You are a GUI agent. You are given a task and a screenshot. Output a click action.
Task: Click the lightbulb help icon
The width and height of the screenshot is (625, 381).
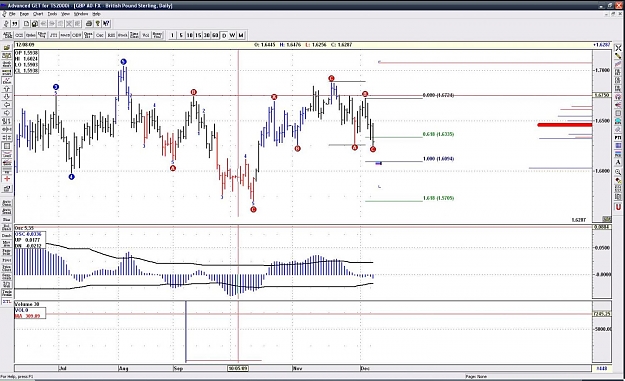click(98, 24)
